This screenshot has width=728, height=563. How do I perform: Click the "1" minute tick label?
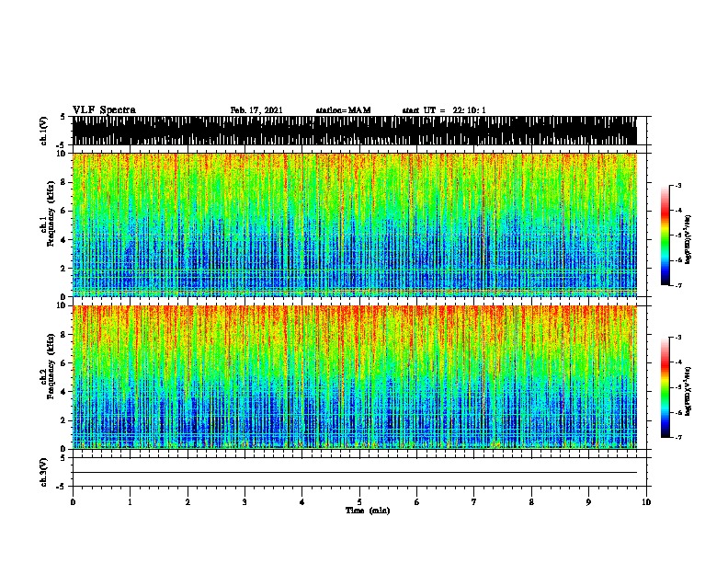point(130,502)
